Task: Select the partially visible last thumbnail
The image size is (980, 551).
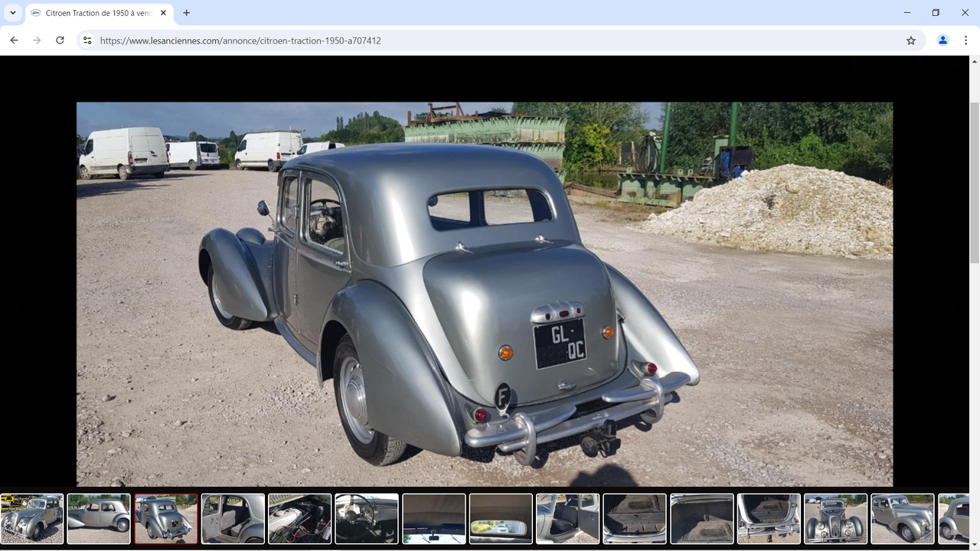Action: (x=954, y=519)
